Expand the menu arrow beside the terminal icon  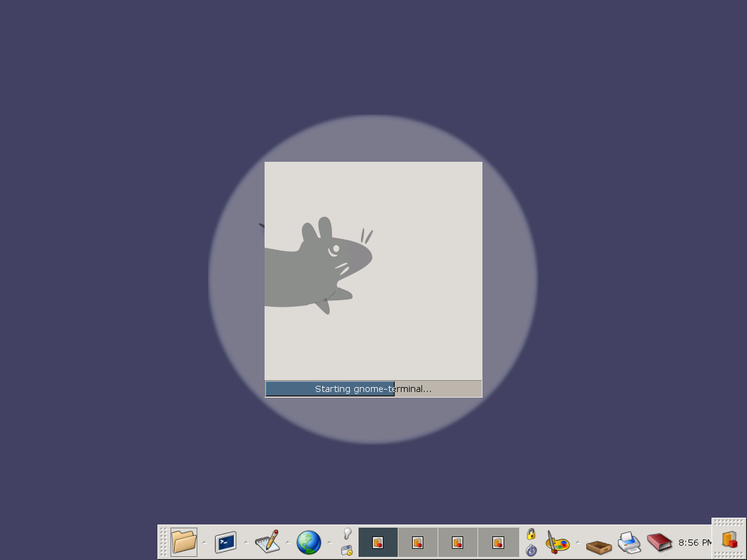(x=246, y=543)
